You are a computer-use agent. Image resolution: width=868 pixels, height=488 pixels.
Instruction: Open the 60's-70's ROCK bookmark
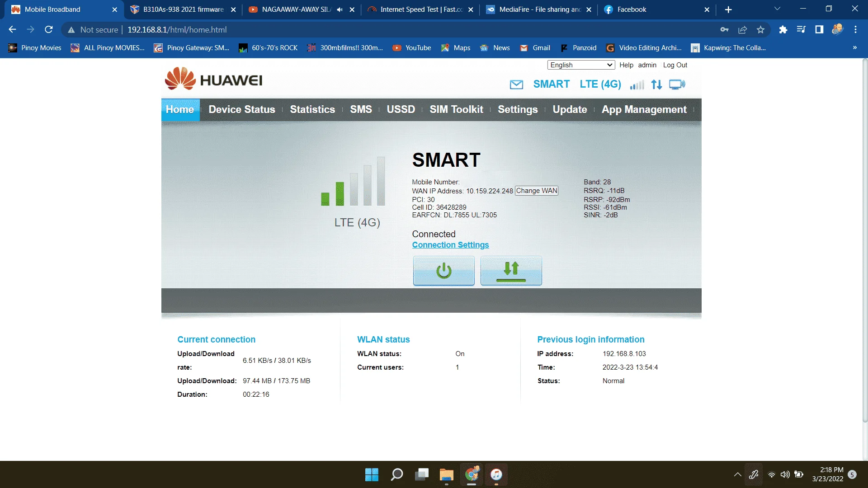[x=268, y=48]
